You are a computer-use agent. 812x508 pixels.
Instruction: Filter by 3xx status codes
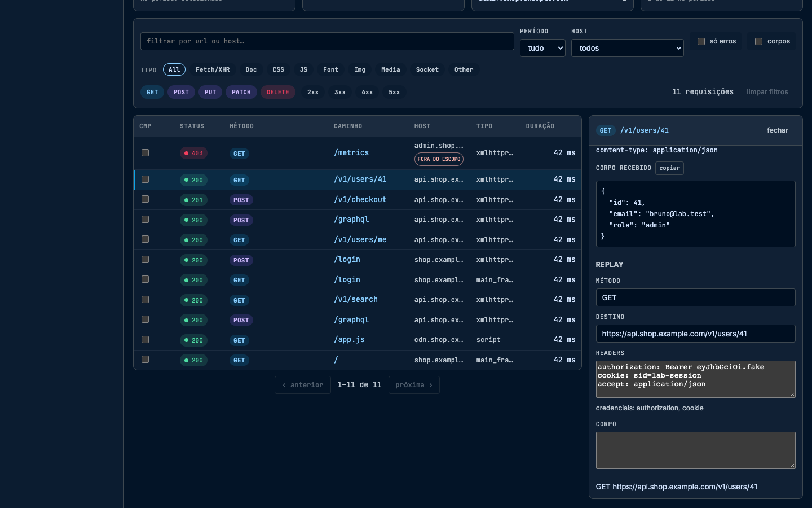click(340, 92)
